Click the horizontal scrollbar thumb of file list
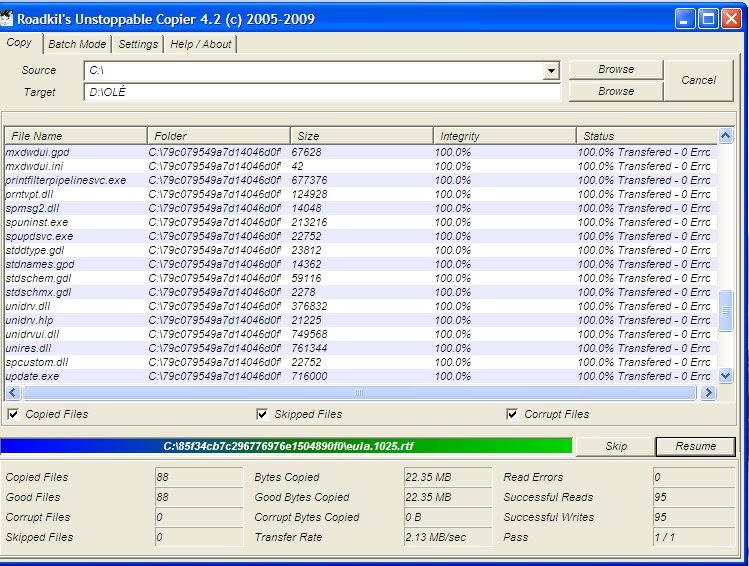Screen dimensions: 749x566 coord(359,393)
